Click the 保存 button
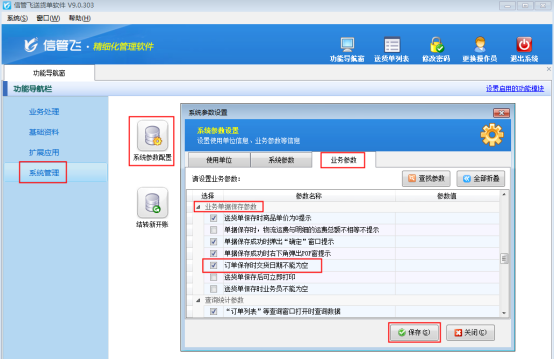This screenshot has width=554, height=360. [414, 332]
